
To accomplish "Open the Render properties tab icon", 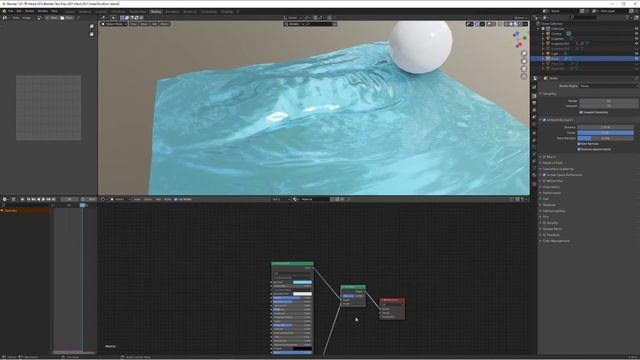I will (534, 96).
